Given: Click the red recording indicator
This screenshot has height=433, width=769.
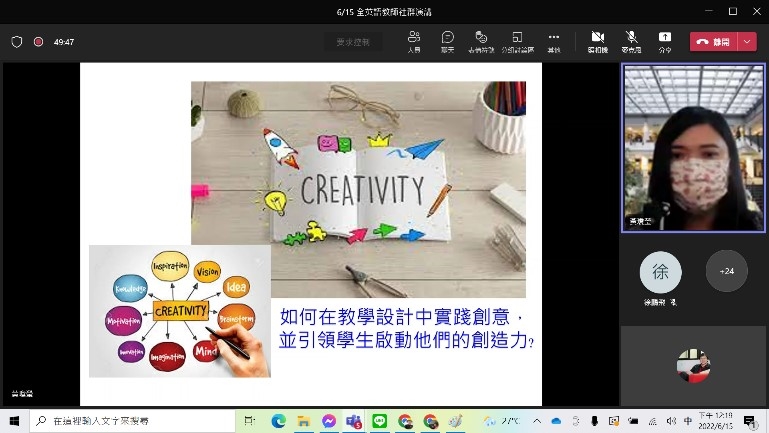Looking at the screenshot, I should [x=38, y=42].
